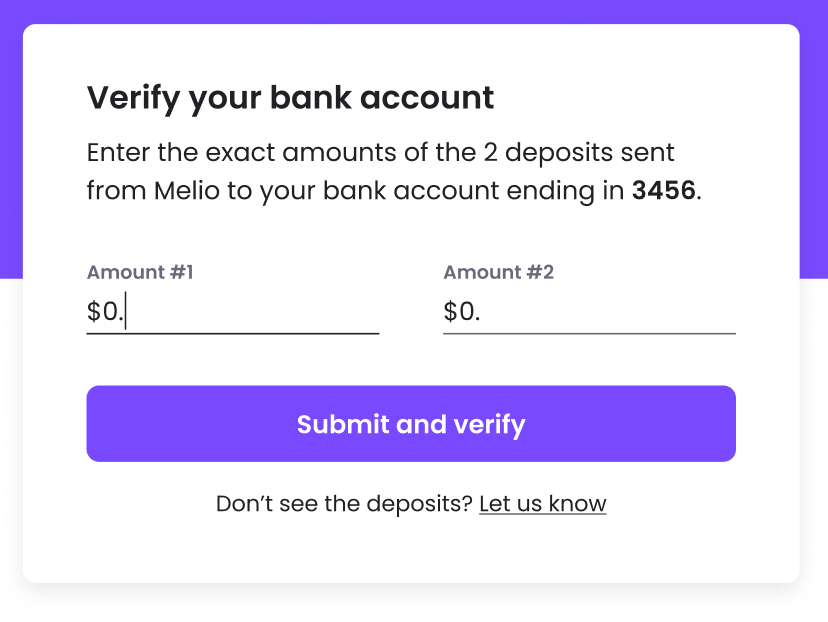Open the "Let us know" link
The height and width of the screenshot is (622, 828).
tap(542, 503)
